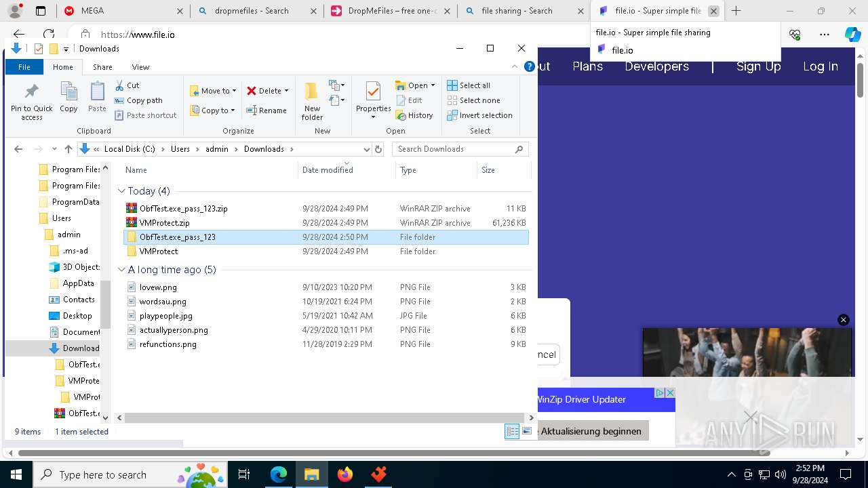This screenshot has width=868, height=488.
Task: Switch to Details view layout icon
Action: pos(512,432)
